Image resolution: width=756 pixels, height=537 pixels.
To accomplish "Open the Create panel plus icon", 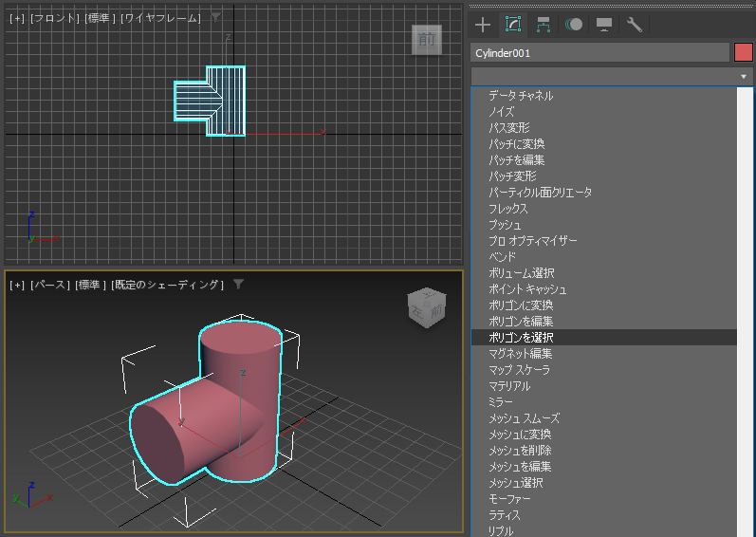I will point(483,25).
